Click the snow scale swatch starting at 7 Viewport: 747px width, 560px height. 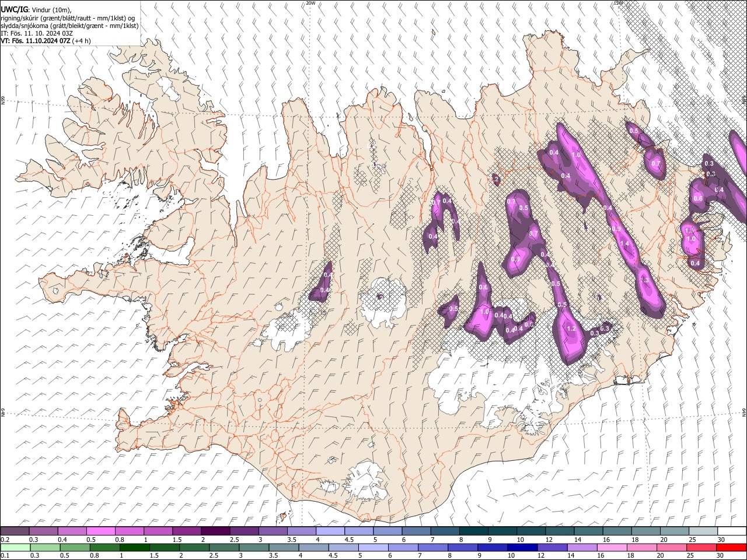[x=445, y=531]
